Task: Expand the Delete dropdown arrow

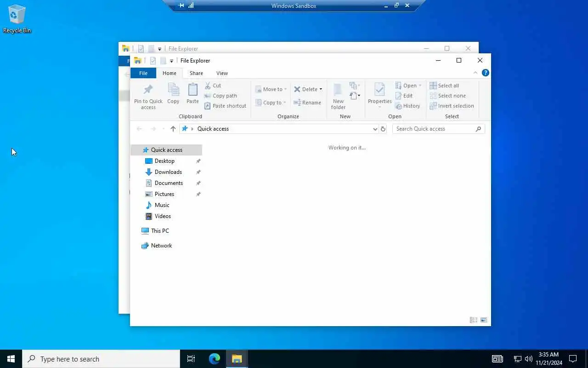Action: click(x=321, y=89)
